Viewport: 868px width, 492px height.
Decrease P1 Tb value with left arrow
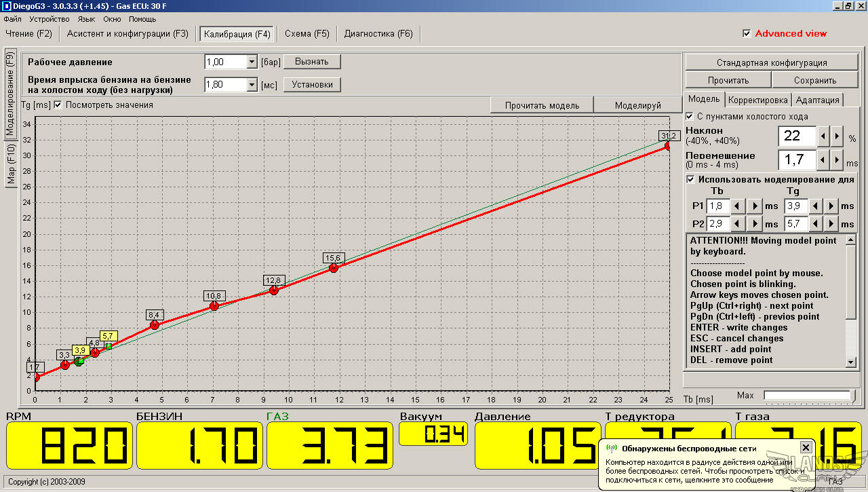(x=737, y=206)
